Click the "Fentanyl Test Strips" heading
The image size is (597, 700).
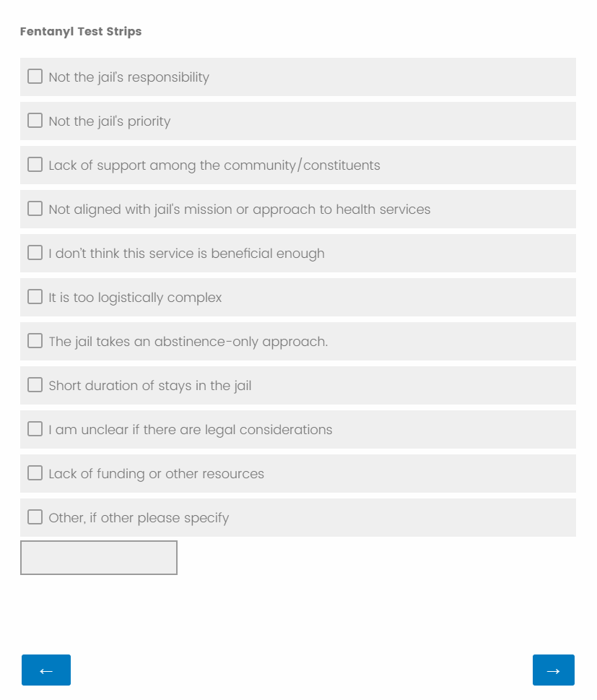click(81, 32)
